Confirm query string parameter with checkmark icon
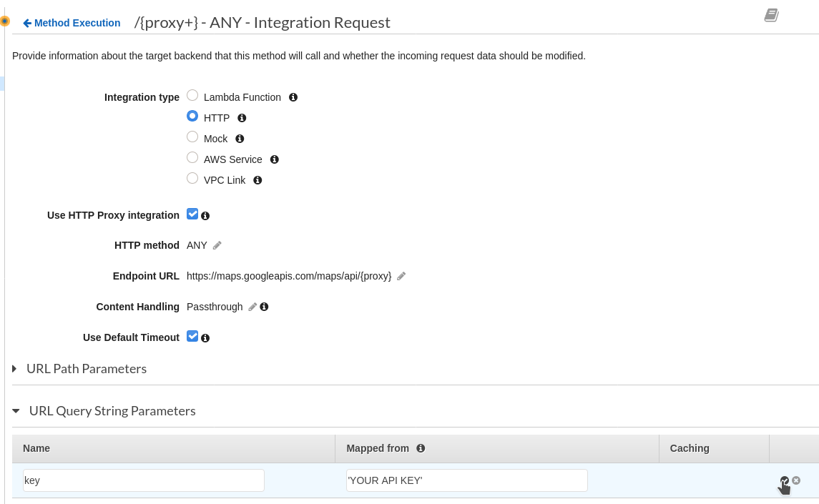The width and height of the screenshot is (819, 504). coord(785,480)
